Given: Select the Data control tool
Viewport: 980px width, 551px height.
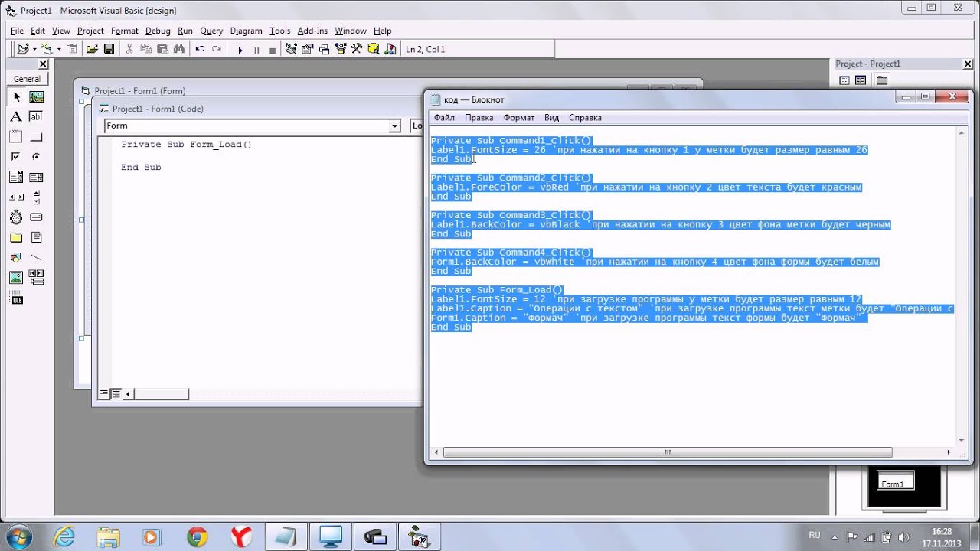Looking at the screenshot, I should pyautogui.click(x=36, y=277).
